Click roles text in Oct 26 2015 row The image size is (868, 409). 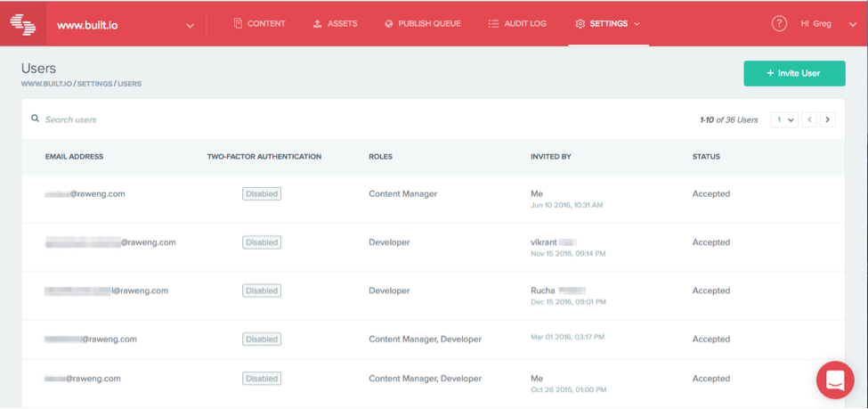pyautogui.click(x=426, y=379)
